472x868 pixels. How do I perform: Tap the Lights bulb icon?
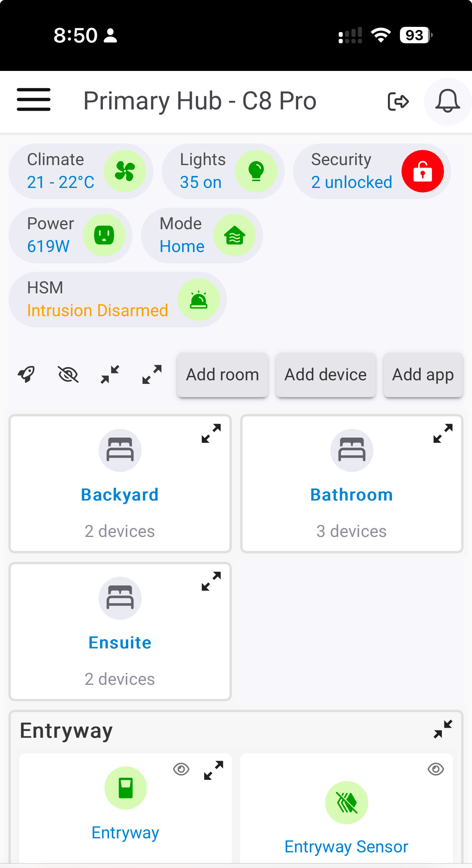click(x=256, y=171)
